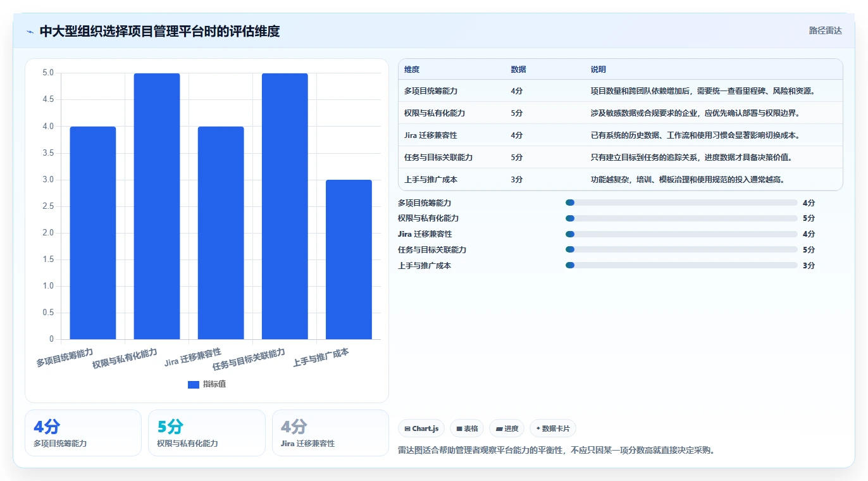This screenshot has height=481, width=868.
Task: Click the chart bar for 多项目统筹能力
Action: point(93,233)
